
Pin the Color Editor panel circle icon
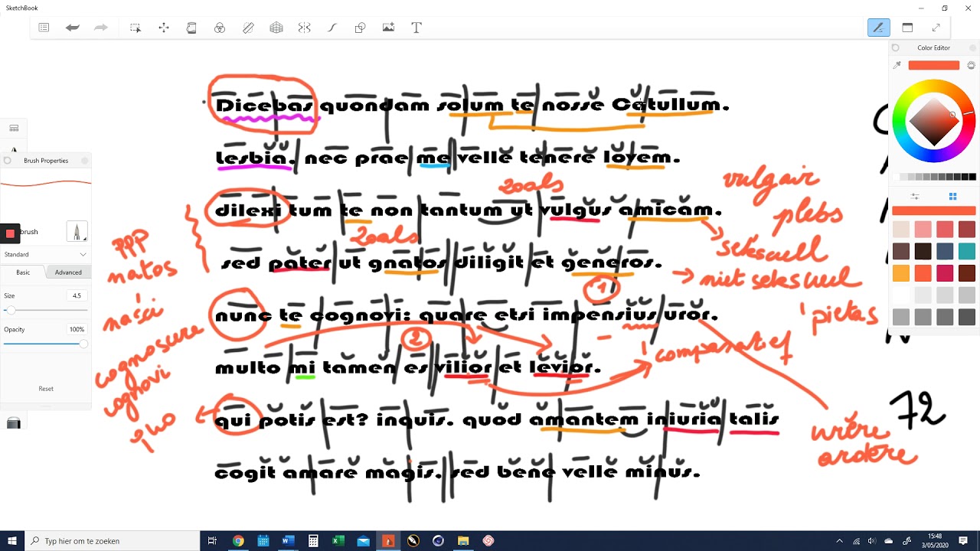tap(896, 47)
